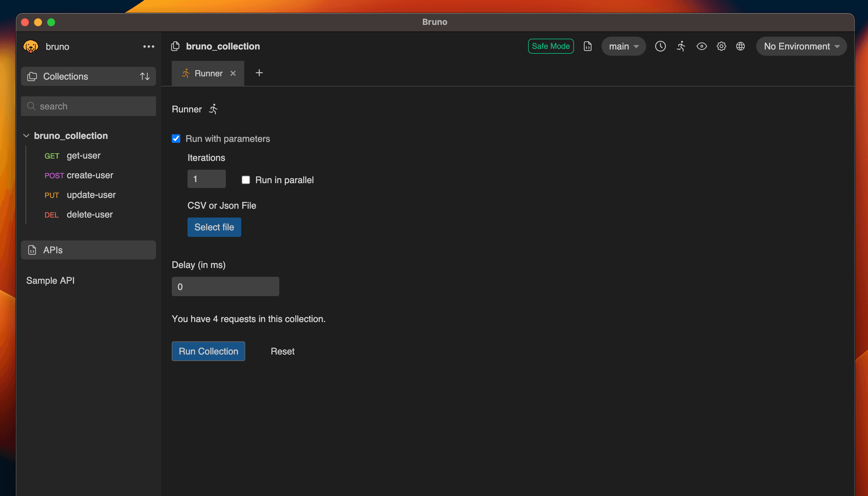Click the running figure icon beside Runner heading
The height and width of the screenshot is (496, 868).
click(213, 109)
